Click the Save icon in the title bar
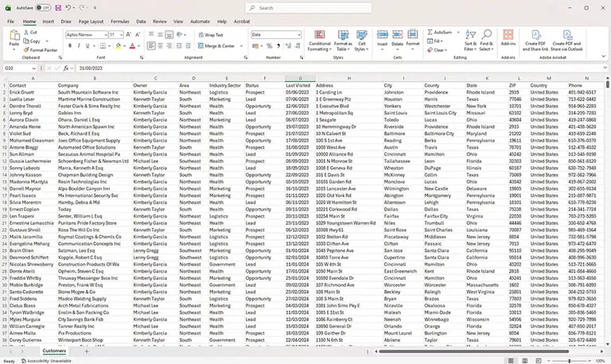Viewport: 611px width, 364px height. (x=58, y=8)
